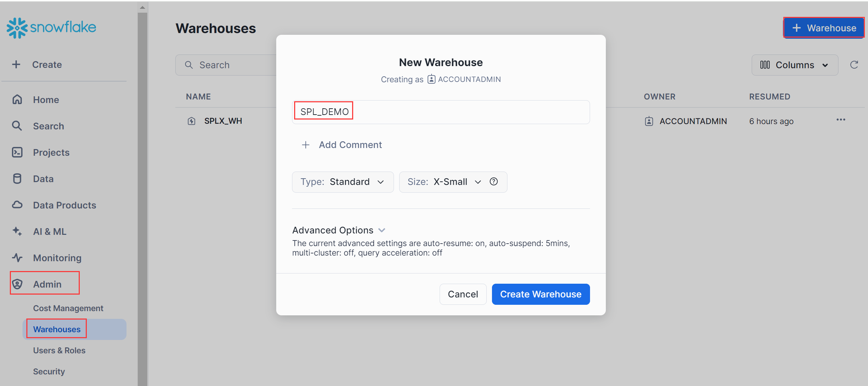868x386 pixels.
Task: Click the Snowflake logo
Action: pos(51,28)
